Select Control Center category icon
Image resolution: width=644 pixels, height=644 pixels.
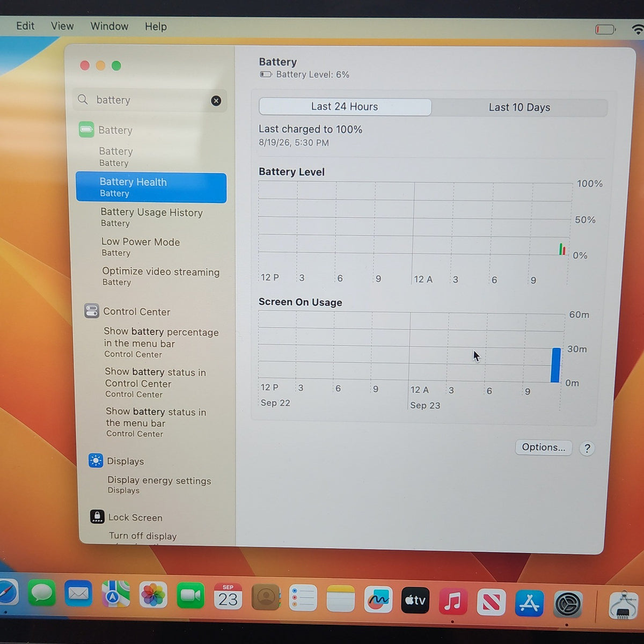coord(92,311)
